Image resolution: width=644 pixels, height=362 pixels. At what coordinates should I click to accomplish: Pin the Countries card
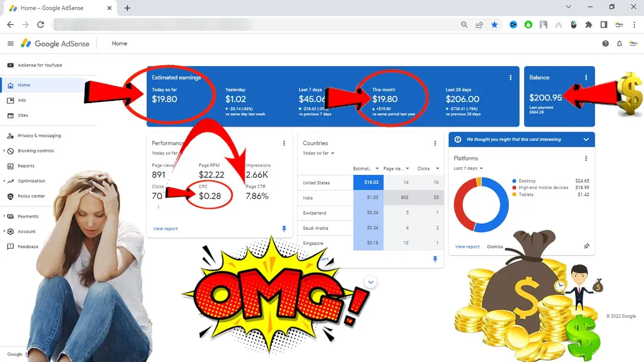435,259
